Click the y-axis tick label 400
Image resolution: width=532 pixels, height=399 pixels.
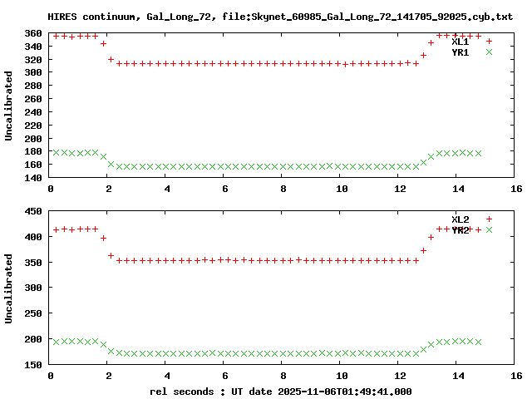point(33,237)
